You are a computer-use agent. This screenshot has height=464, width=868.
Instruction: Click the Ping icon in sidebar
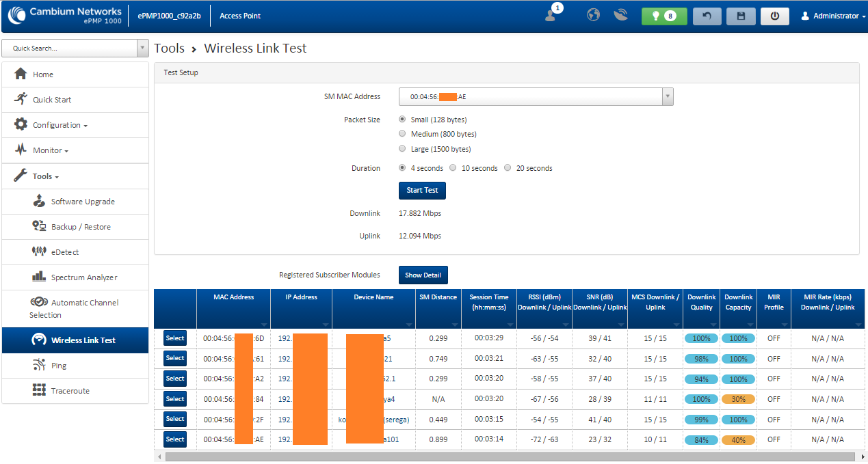pos(39,365)
